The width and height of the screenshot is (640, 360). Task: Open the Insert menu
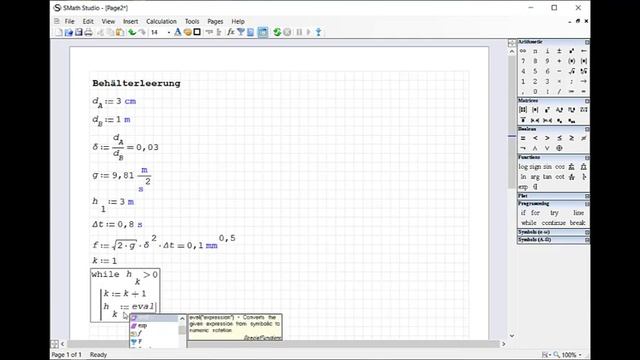tap(131, 21)
